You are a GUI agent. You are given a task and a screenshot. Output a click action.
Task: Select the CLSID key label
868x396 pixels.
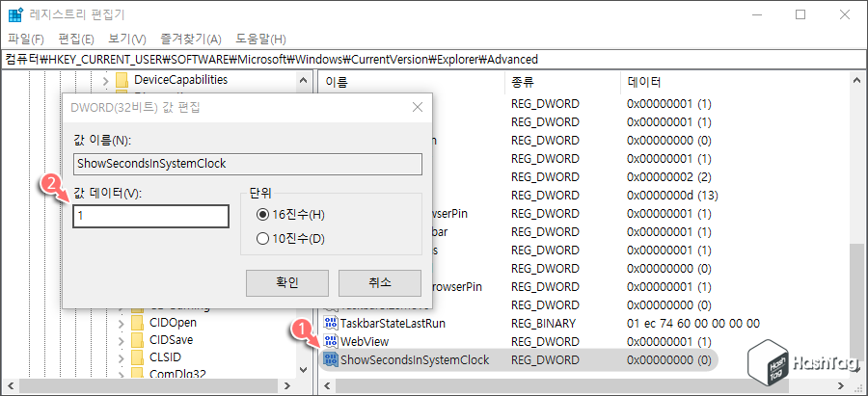[165, 356]
